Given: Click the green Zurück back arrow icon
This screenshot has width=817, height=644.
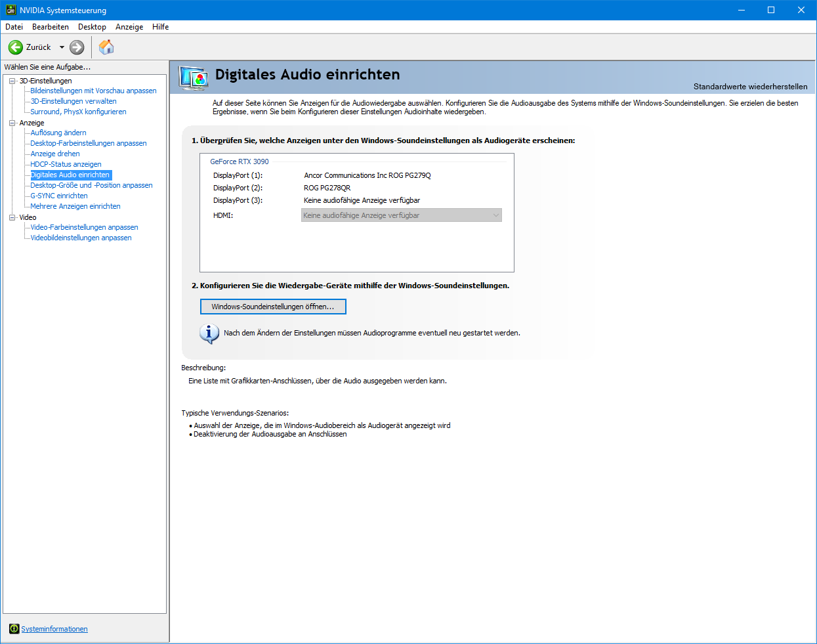Looking at the screenshot, I should click(x=16, y=47).
